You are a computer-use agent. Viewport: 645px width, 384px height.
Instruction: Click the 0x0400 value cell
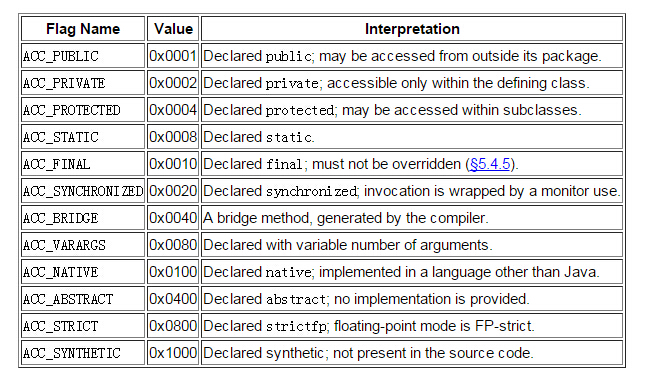pyautogui.click(x=173, y=298)
